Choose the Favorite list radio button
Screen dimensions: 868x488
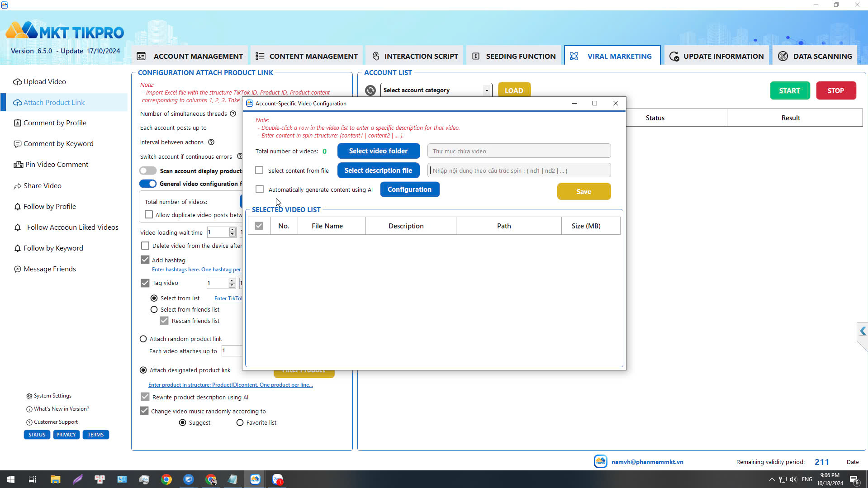pos(240,422)
